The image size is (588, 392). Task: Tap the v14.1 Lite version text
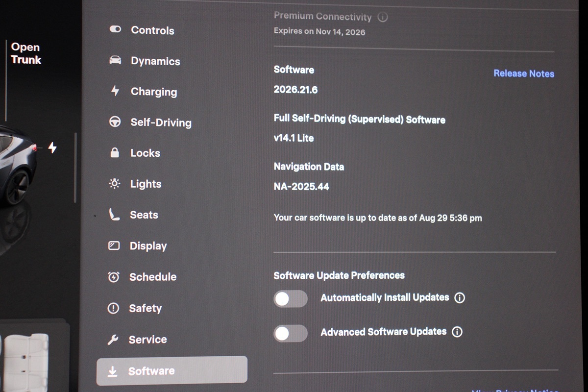point(294,138)
